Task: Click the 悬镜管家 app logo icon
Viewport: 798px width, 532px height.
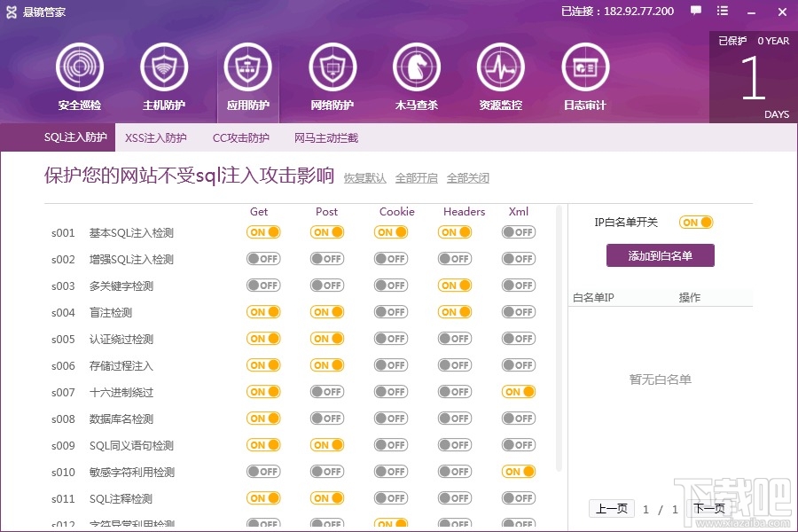Action: point(12,12)
